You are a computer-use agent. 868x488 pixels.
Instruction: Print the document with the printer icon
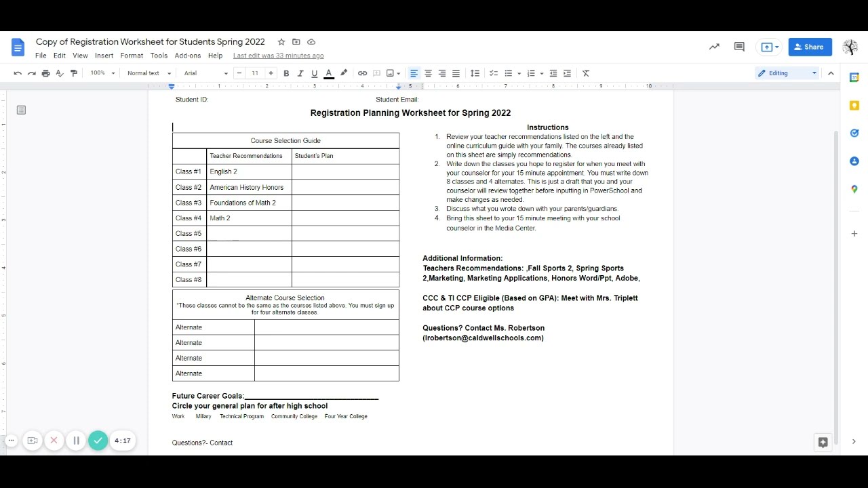coord(45,73)
